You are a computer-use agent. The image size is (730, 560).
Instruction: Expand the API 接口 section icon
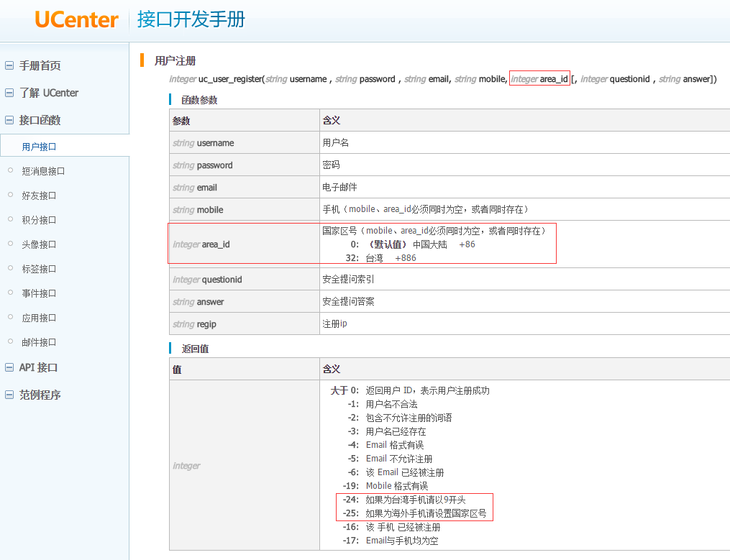pyautogui.click(x=9, y=367)
